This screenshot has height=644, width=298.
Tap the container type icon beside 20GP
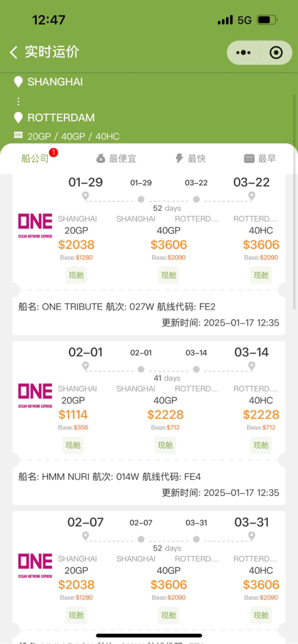pyautogui.click(x=18, y=135)
